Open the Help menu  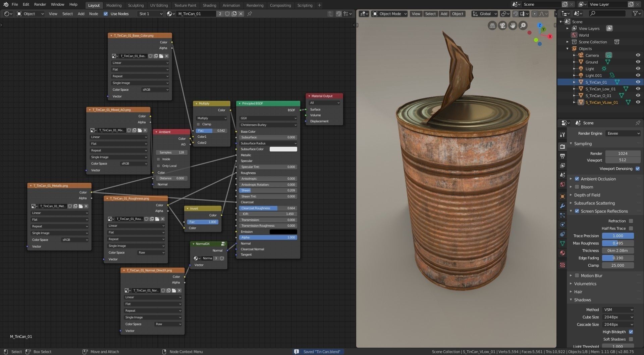[73, 4]
